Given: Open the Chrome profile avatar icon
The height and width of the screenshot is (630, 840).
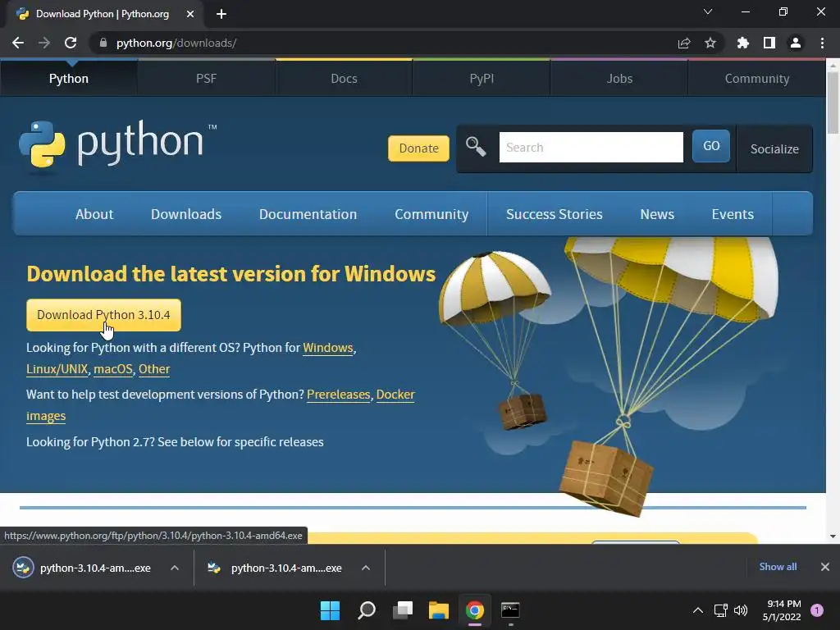Looking at the screenshot, I should pyautogui.click(x=796, y=43).
